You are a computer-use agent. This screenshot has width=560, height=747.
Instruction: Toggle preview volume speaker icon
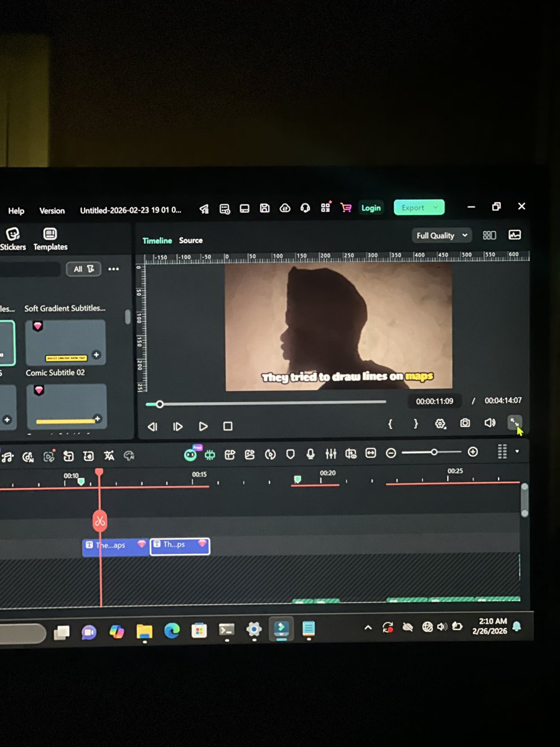490,423
